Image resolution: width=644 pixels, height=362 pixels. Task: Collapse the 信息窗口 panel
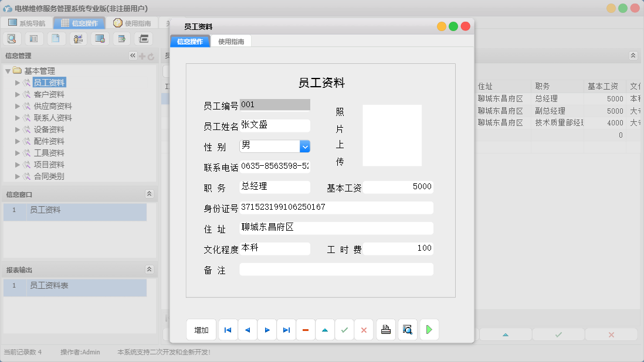150,193
